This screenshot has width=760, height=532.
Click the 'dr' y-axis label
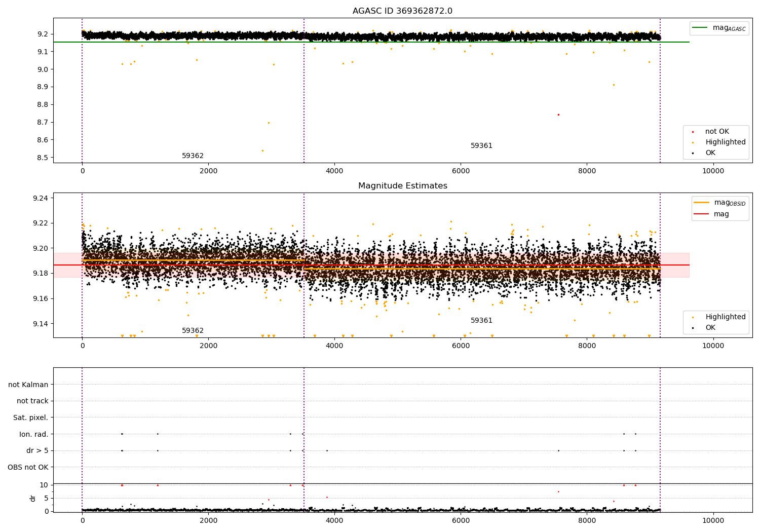[x=33, y=498]
